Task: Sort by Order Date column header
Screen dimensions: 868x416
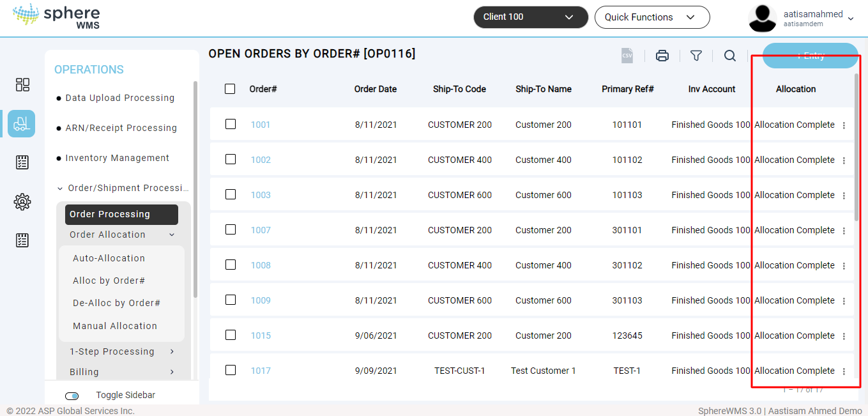Action: click(x=376, y=89)
